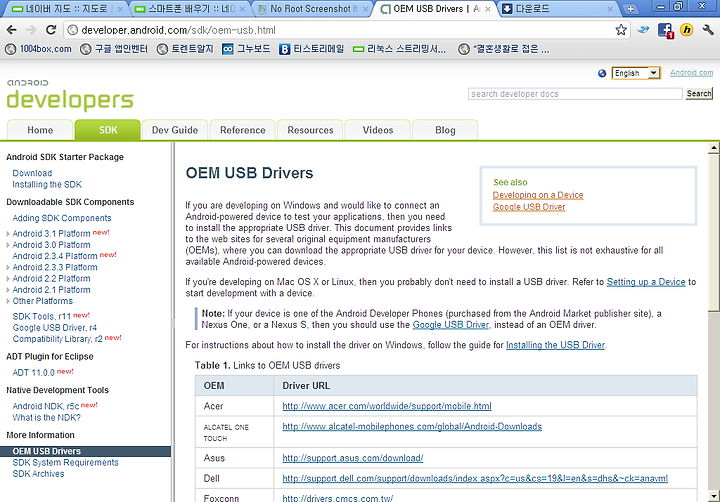Open SDK Archives sidebar link
Image resolution: width=720 pixels, height=502 pixels.
pos(38,474)
